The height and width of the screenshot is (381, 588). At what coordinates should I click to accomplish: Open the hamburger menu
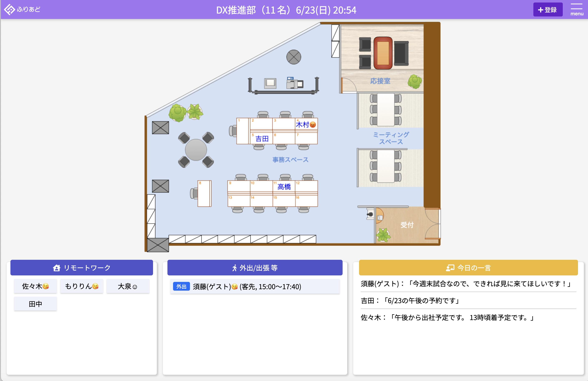click(577, 9)
